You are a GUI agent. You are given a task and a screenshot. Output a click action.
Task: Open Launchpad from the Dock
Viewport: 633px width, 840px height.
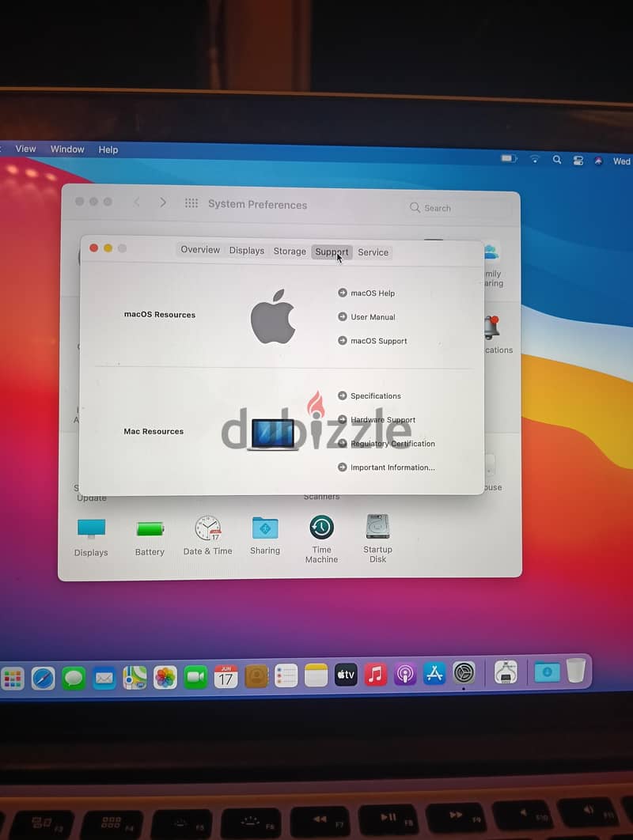pyautogui.click(x=13, y=679)
